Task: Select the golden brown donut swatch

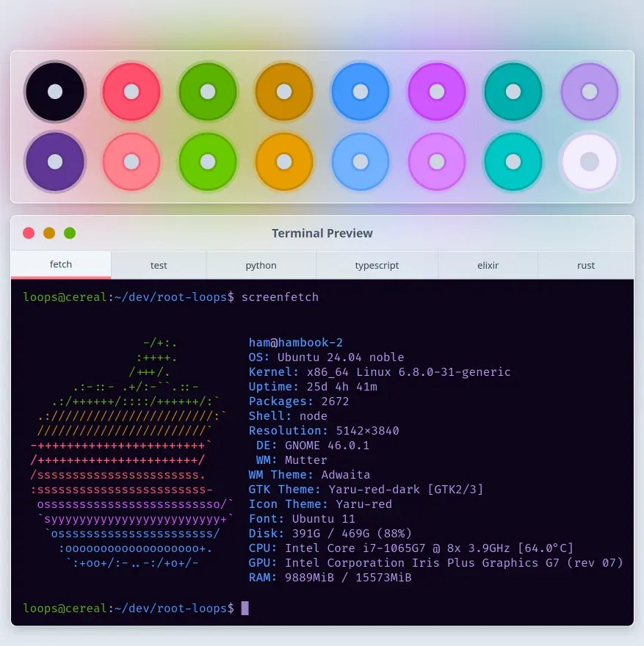Action: tap(283, 91)
